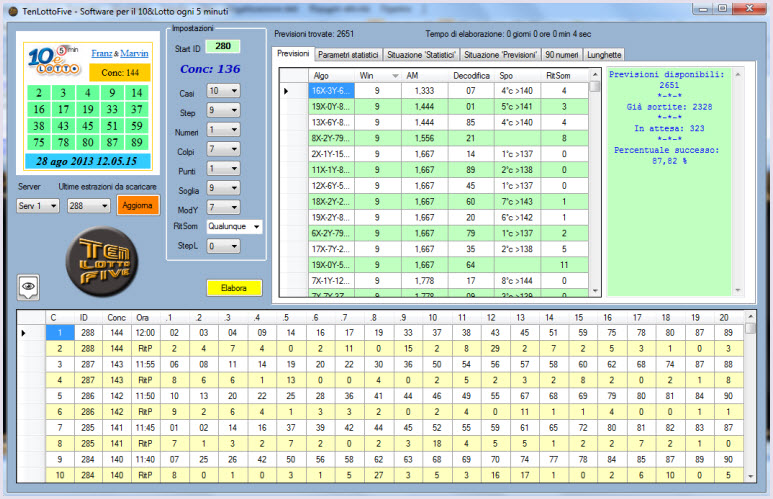
Task: Click the Start ID field showing 280
Action: coord(222,46)
